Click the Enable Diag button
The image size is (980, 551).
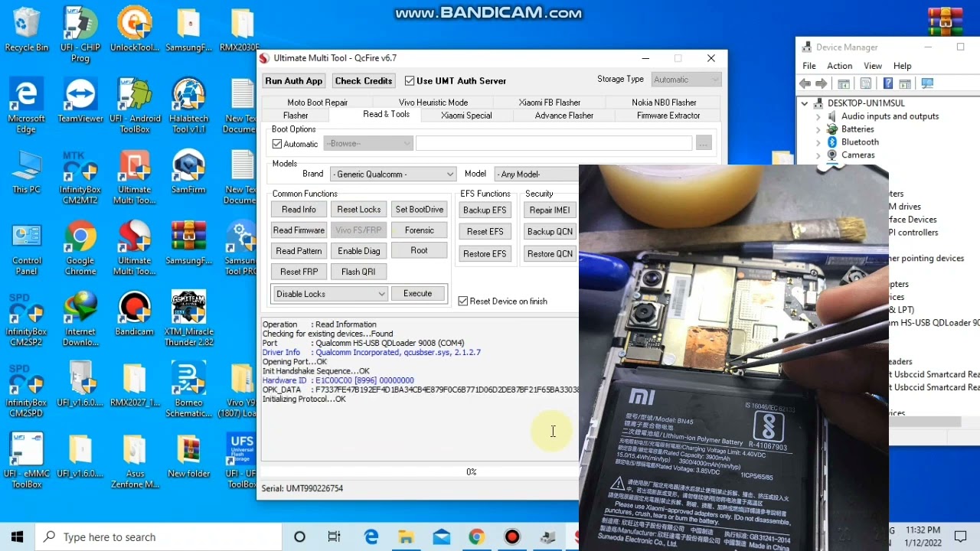(x=358, y=251)
